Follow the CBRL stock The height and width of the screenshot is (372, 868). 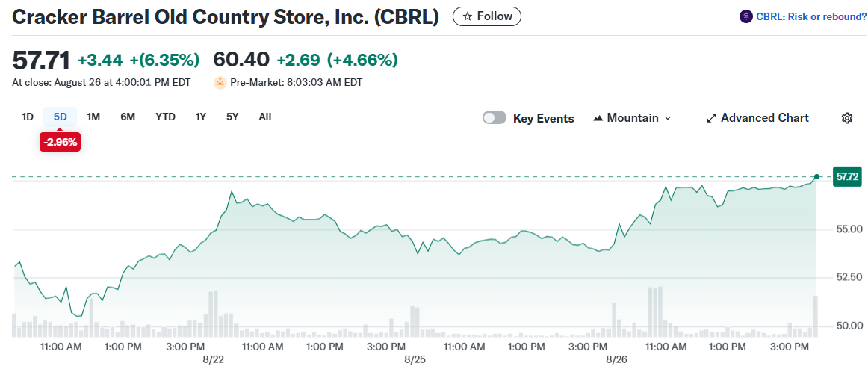pos(486,16)
